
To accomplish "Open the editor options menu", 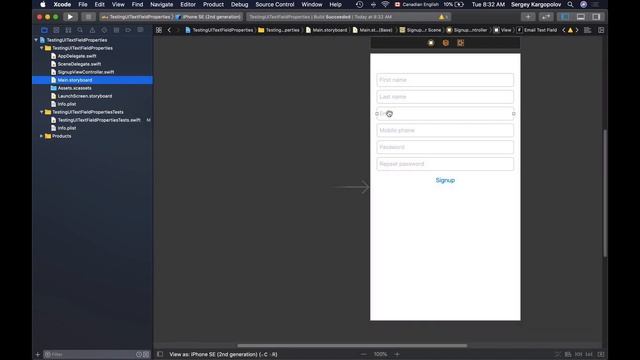I will click(x=587, y=30).
